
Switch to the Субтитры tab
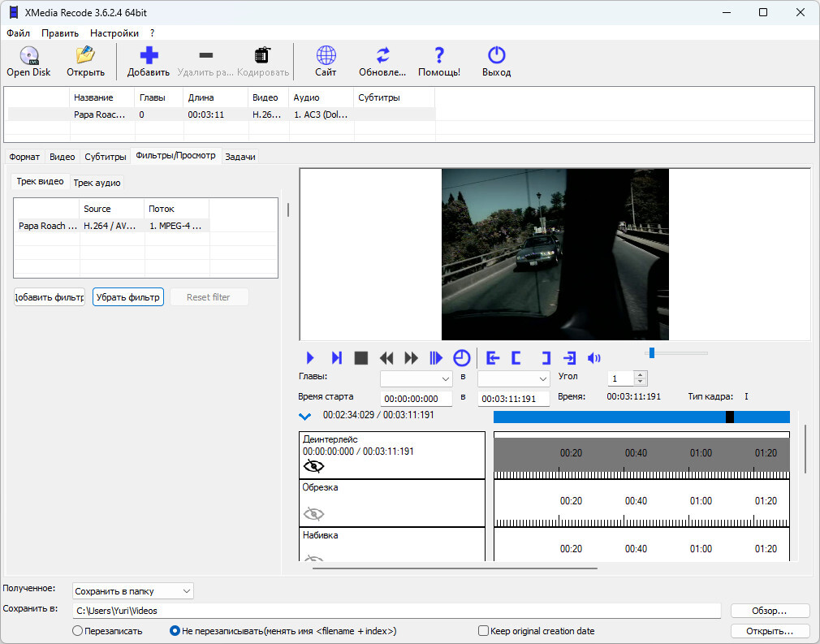(x=106, y=157)
